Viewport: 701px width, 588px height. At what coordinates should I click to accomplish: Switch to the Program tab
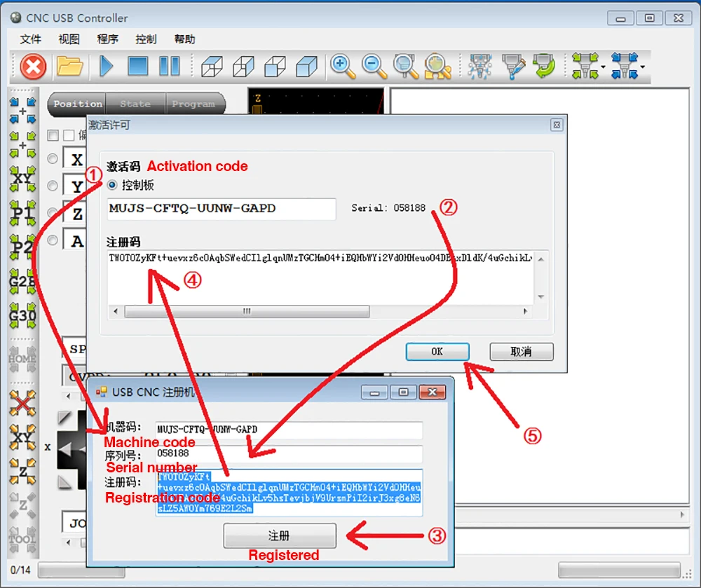click(x=193, y=104)
